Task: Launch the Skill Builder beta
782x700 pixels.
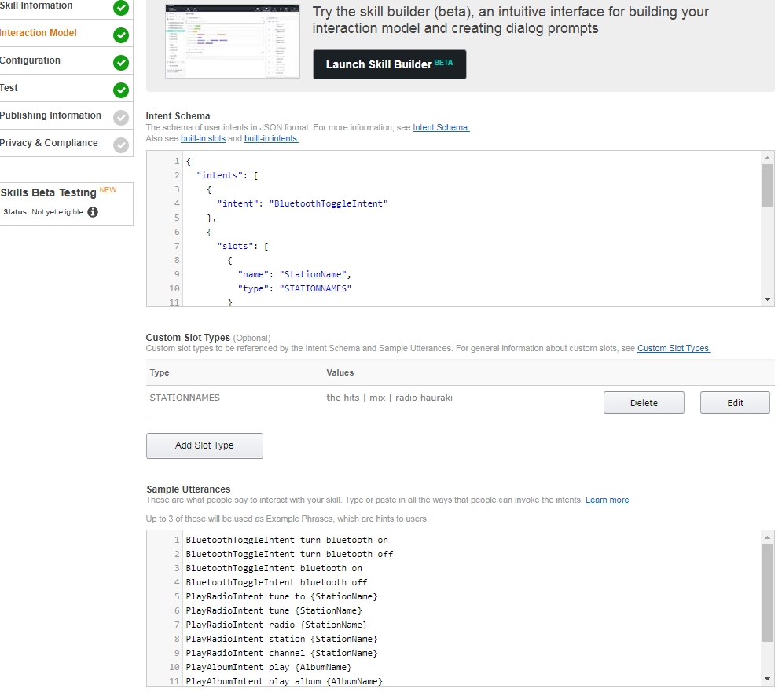Action: 389,64
